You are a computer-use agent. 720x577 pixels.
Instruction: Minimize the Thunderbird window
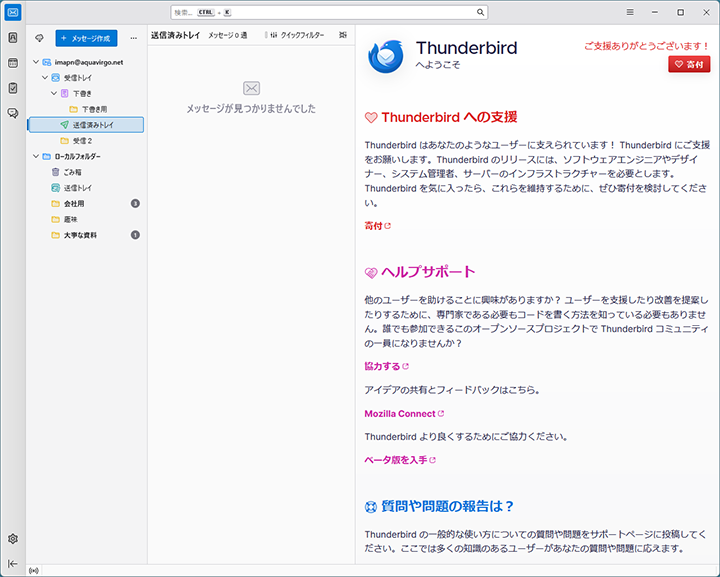(x=655, y=12)
